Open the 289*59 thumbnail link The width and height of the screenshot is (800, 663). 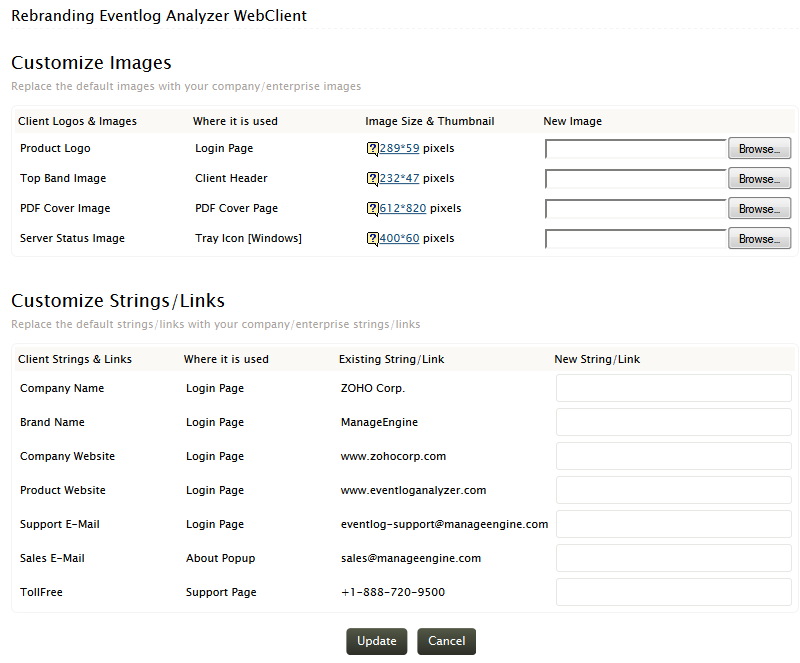coord(399,148)
